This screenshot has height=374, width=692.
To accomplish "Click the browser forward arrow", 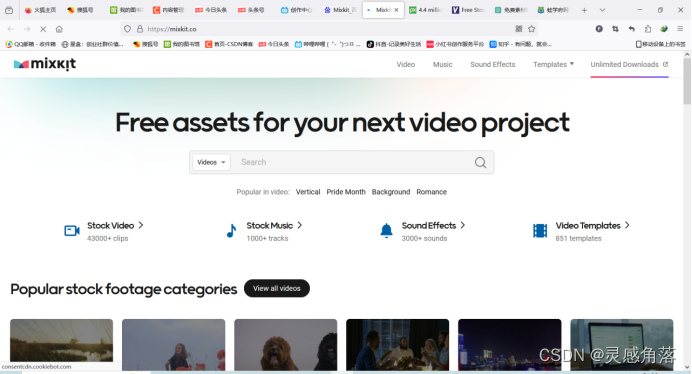I will [x=27, y=29].
